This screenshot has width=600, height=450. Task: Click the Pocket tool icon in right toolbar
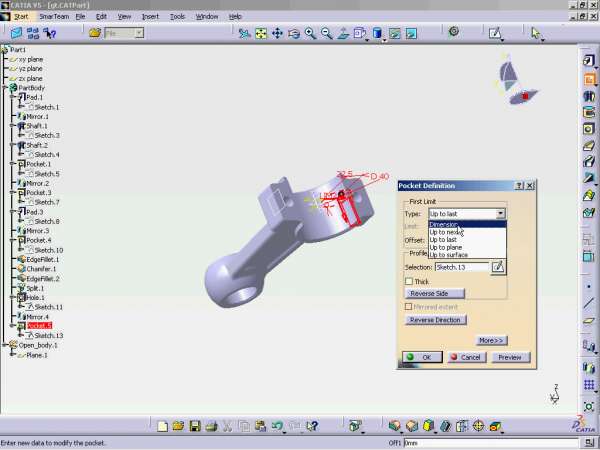point(589,79)
